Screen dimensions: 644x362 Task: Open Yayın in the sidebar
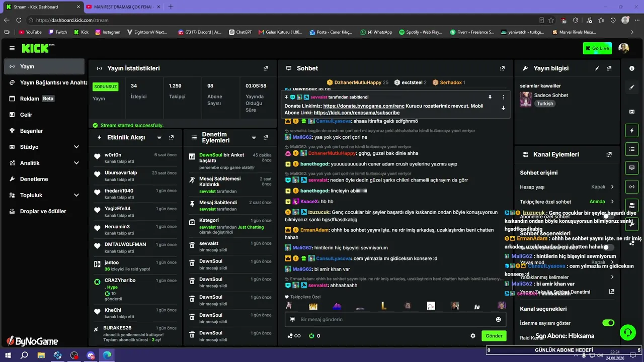pyautogui.click(x=44, y=66)
